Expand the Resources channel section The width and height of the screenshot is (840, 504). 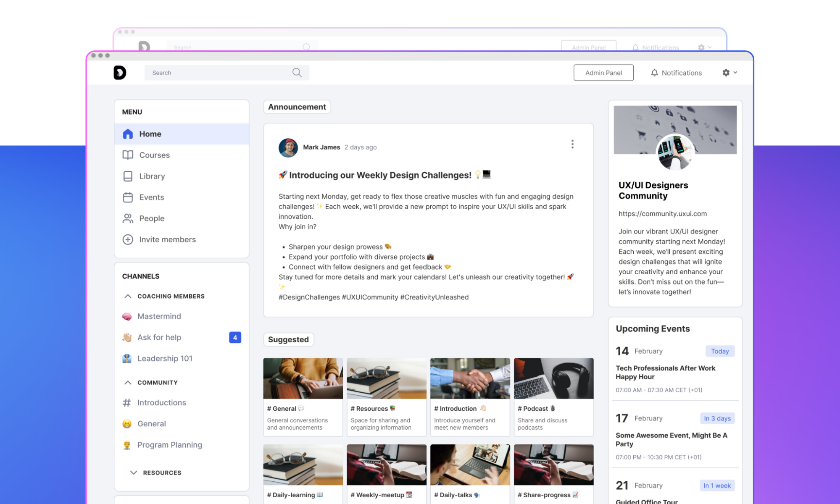tap(134, 472)
